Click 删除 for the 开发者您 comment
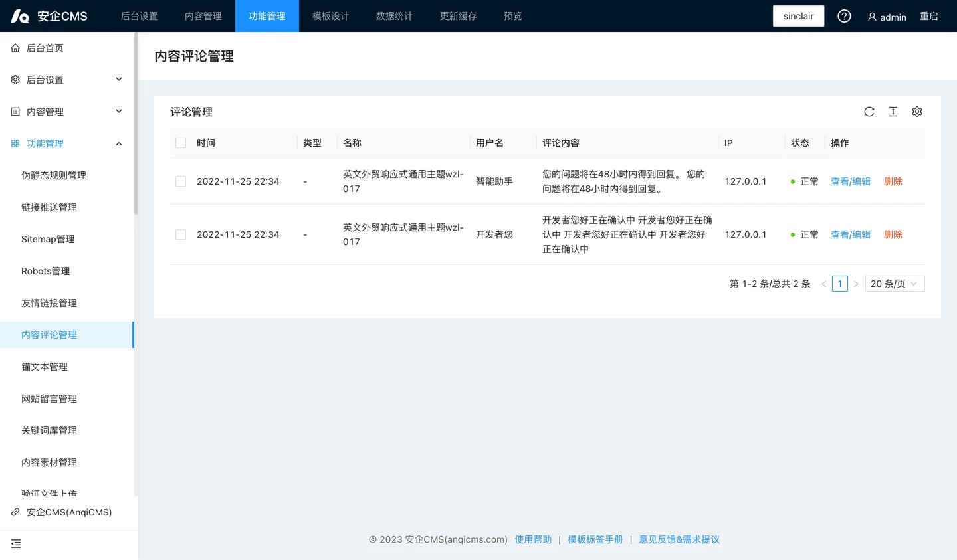957x560 pixels. click(x=893, y=234)
